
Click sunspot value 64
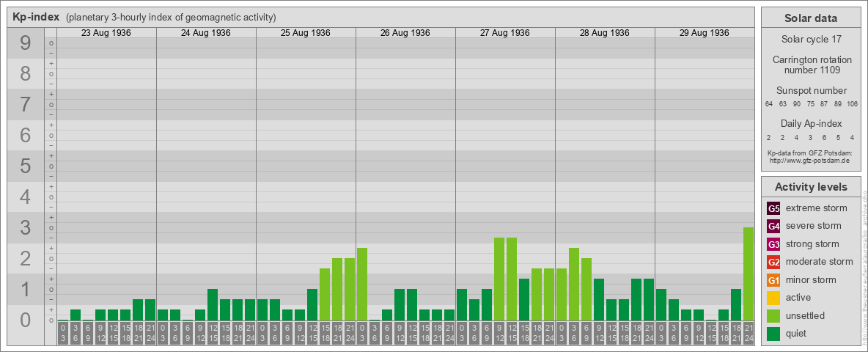tap(769, 104)
